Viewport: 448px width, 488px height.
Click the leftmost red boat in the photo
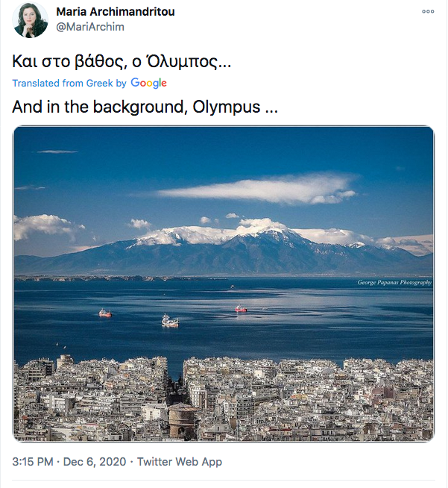tap(105, 313)
